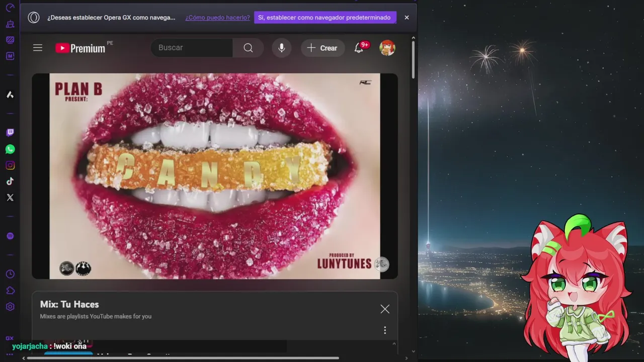
Task: Click the search magnifier button
Action: 248,48
